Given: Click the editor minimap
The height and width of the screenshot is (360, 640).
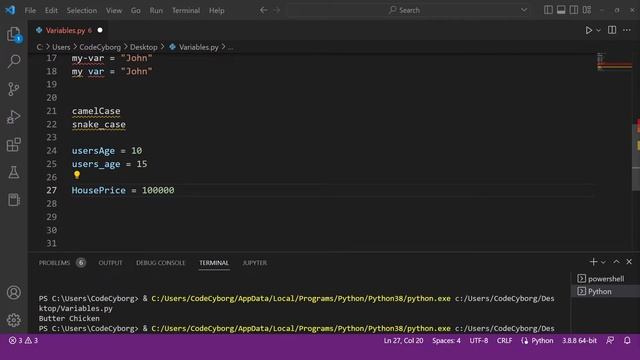Looking at the screenshot, I should pos(614,61).
